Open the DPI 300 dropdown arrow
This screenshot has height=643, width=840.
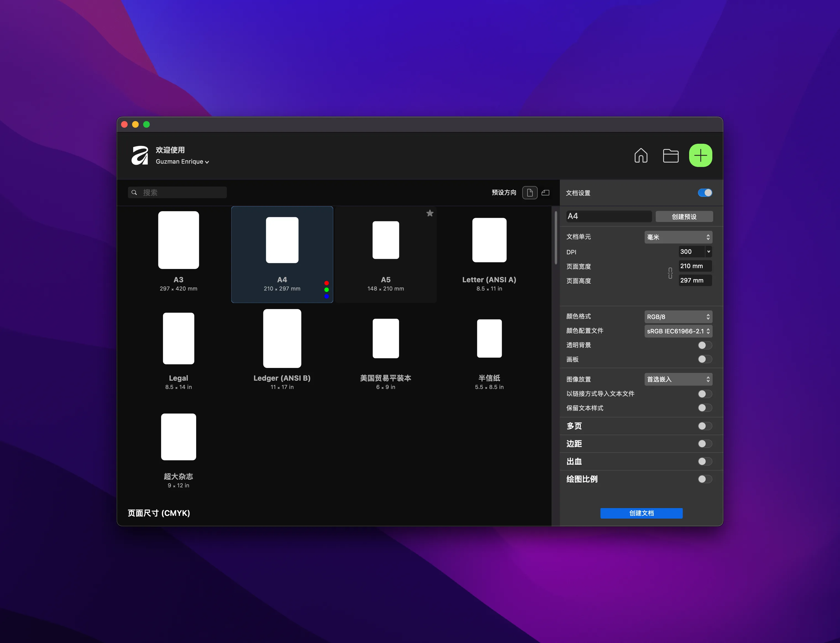click(708, 252)
